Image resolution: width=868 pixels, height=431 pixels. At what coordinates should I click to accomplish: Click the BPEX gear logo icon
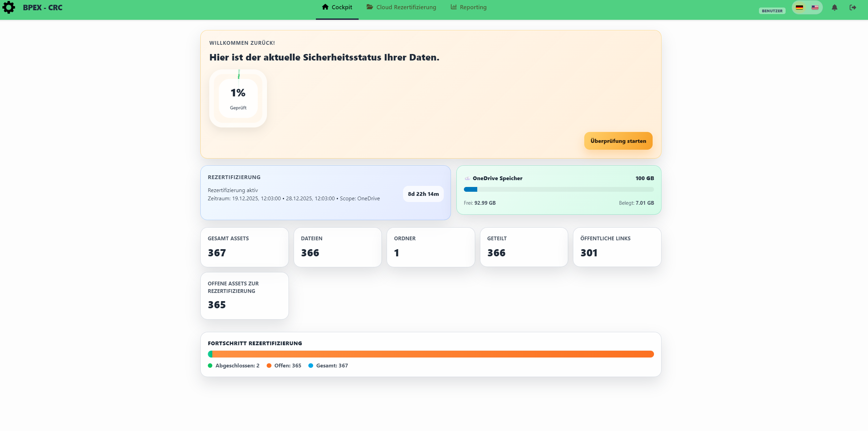9,8
